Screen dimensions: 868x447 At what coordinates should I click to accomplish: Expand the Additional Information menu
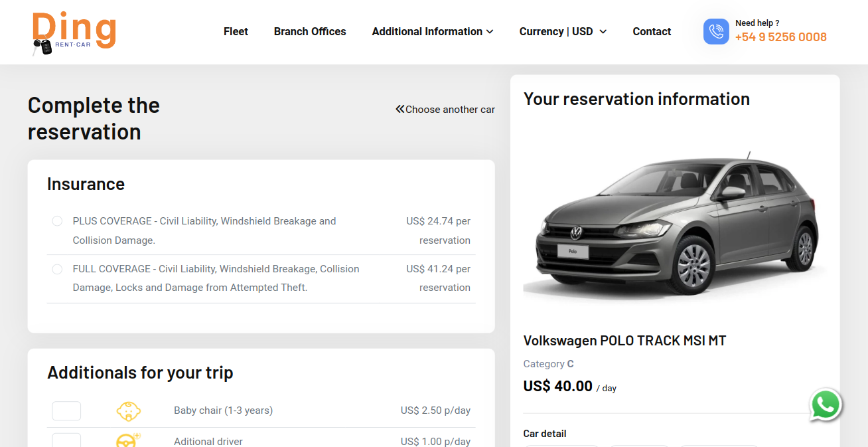click(x=433, y=31)
